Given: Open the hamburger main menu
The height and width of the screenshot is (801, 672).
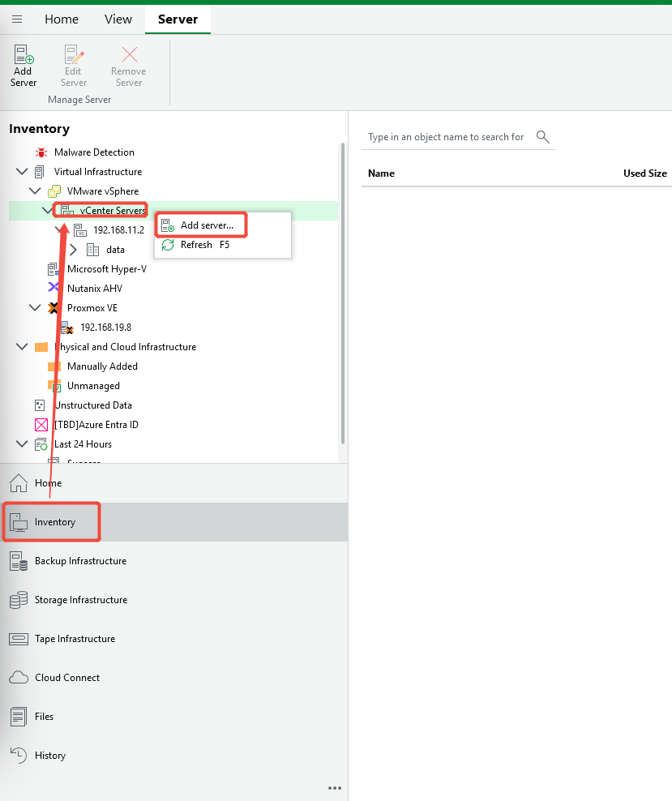Looking at the screenshot, I should click(x=17, y=19).
